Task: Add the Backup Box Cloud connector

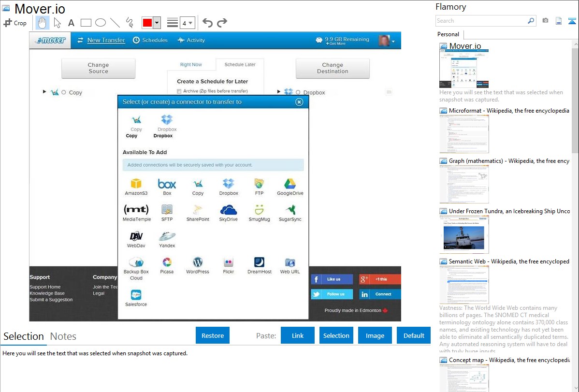Action: pos(136,269)
